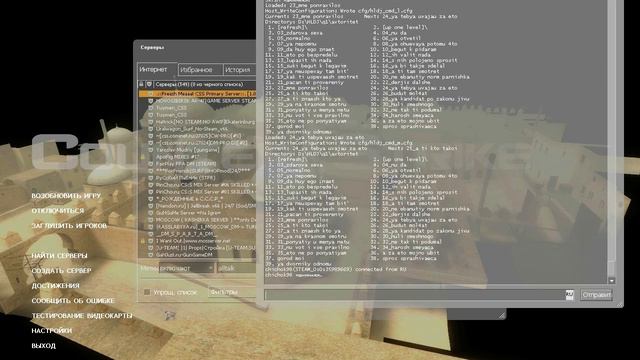
Task: Select РОЖДЕННЫЕ в С.С.С.Р server row
Action: (x=198, y=199)
